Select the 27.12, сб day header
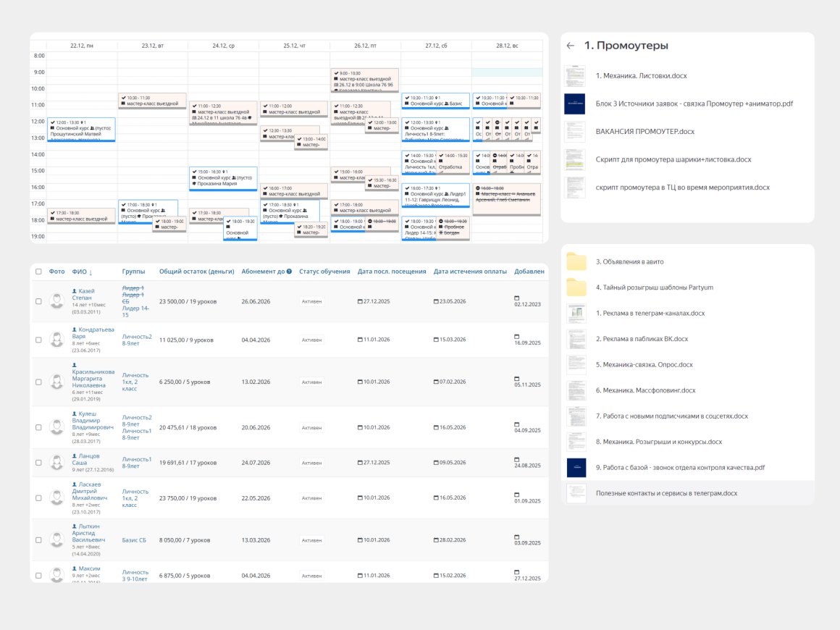Image resolution: width=840 pixels, height=630 pixels. click(435, 46)
